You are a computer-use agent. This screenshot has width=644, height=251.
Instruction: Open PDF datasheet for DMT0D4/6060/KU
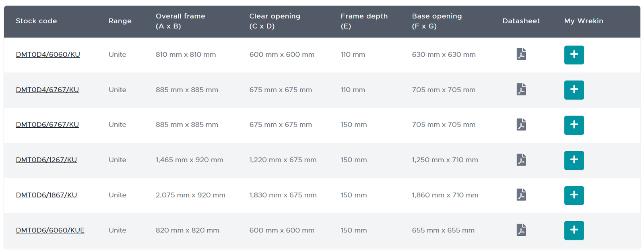point(521,54)
